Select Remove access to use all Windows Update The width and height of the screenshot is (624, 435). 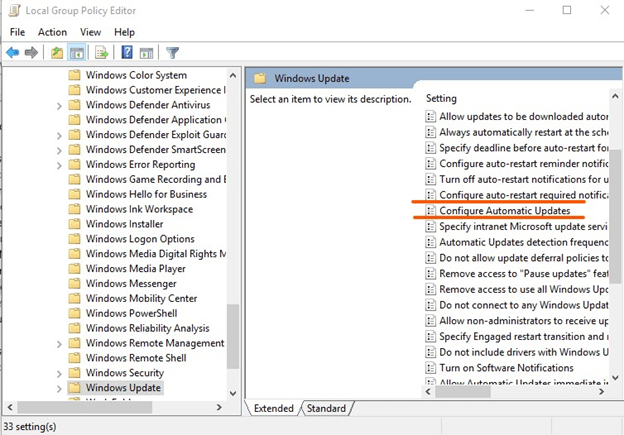pos(524,289)
